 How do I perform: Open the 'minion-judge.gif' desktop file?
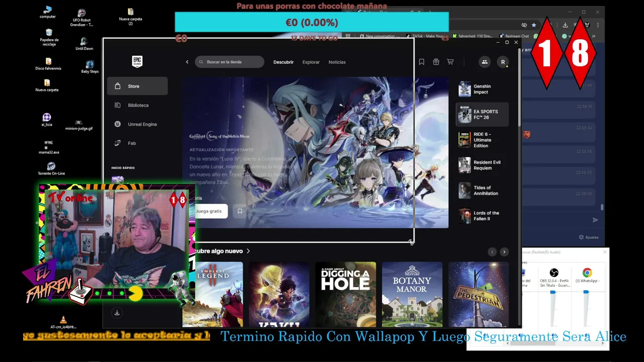(x=79, y=125)
